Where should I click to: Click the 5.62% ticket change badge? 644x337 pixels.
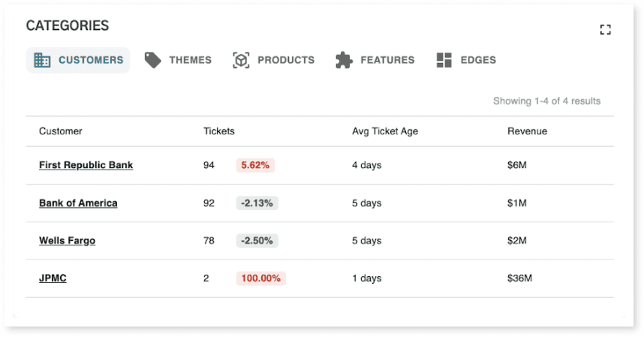(255, 165)
